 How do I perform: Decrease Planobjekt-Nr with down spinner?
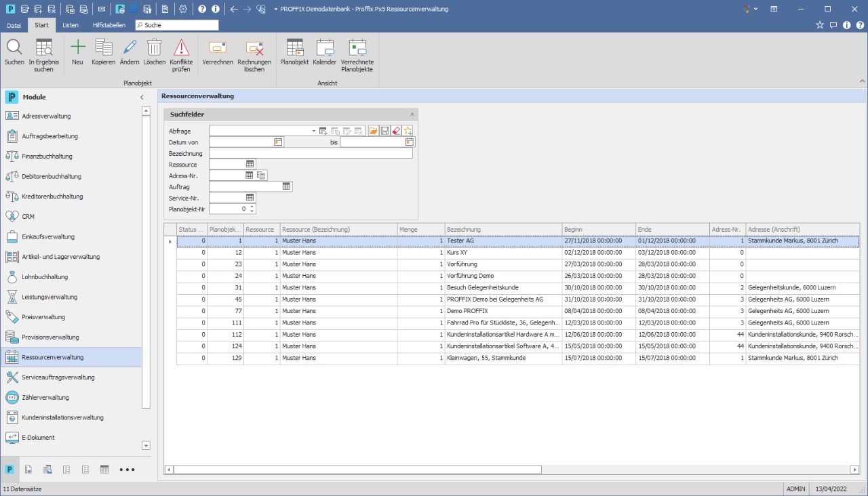coord(252,211)
